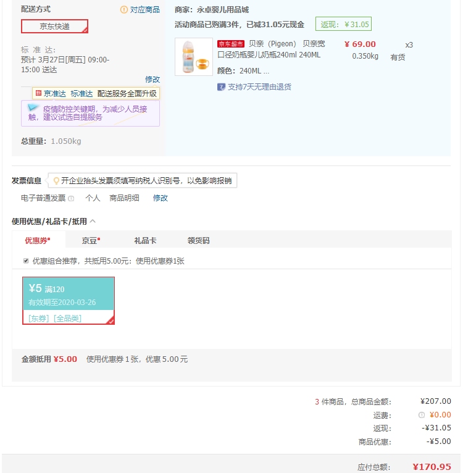Open the 贝亲 (Pigeon) product title

pyautogui.click(x=271, y=49)
